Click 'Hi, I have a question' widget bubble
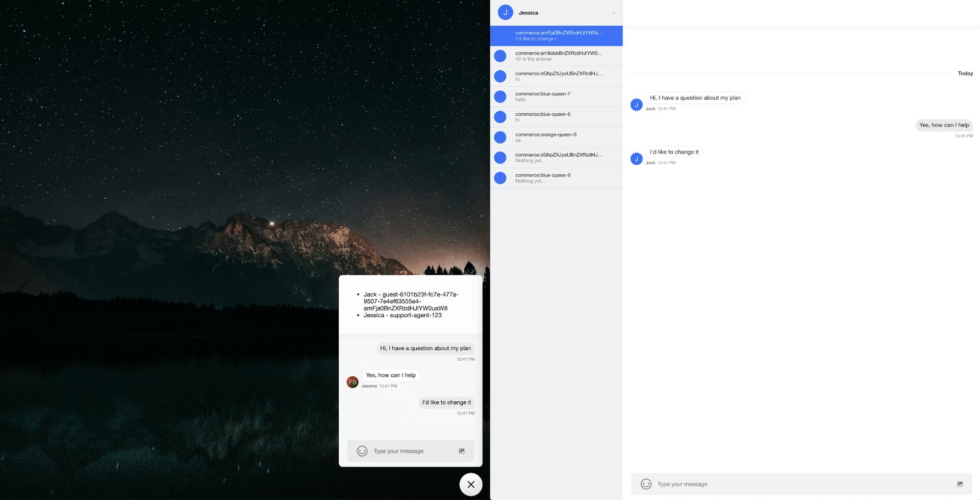This screenshot has height=500, width=980. [425, 348]
